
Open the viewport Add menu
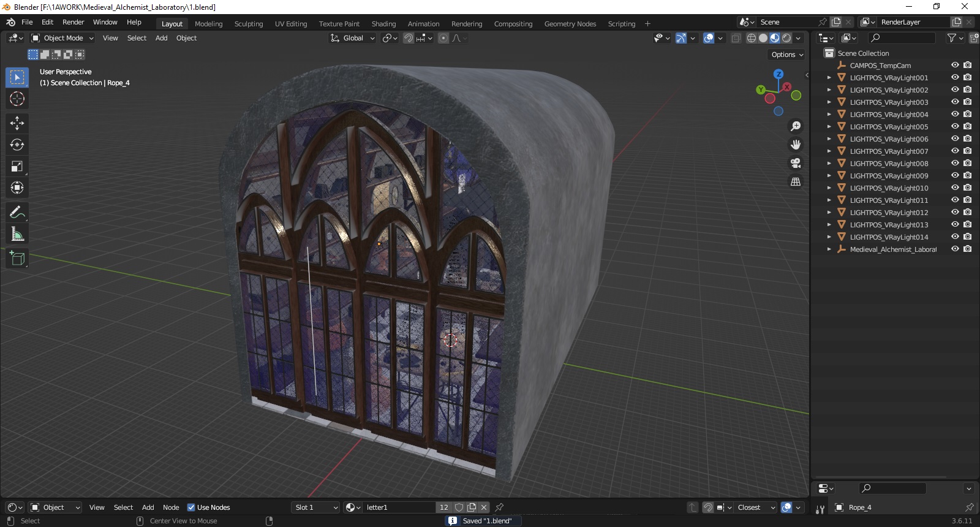pyautogui.click(x=161, y=38)
